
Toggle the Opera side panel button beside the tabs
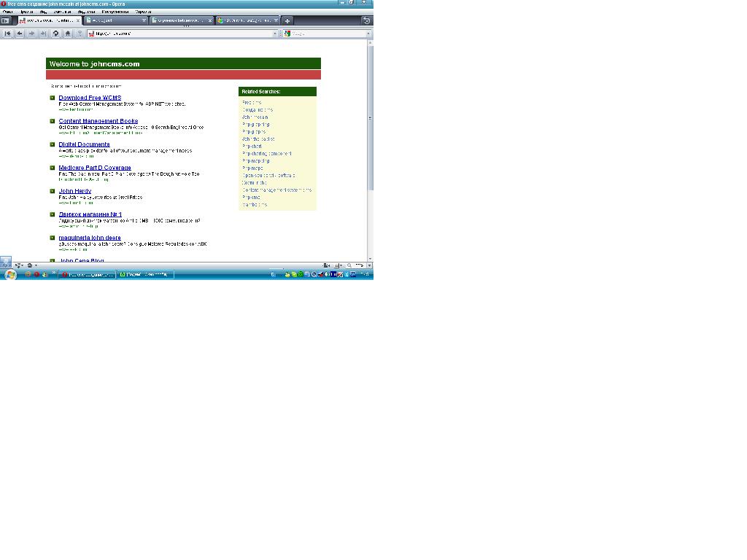[x=5, y=20]
